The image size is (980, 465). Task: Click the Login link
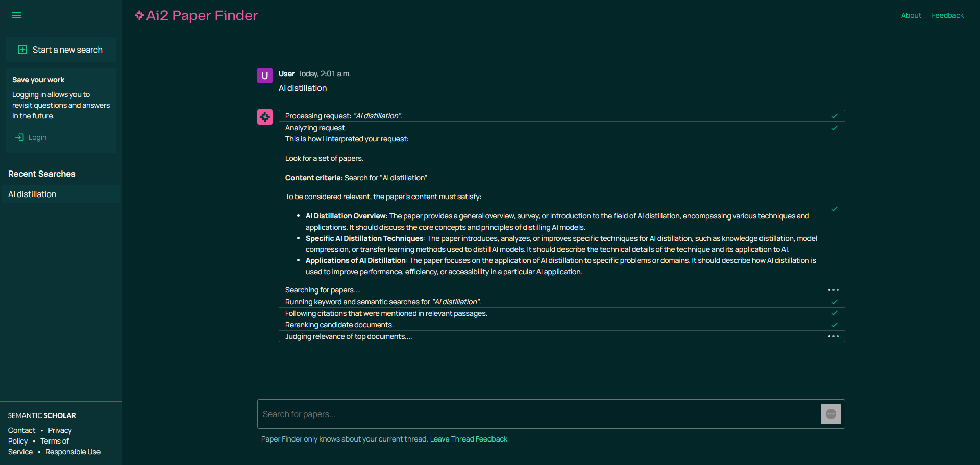[37, 137]
